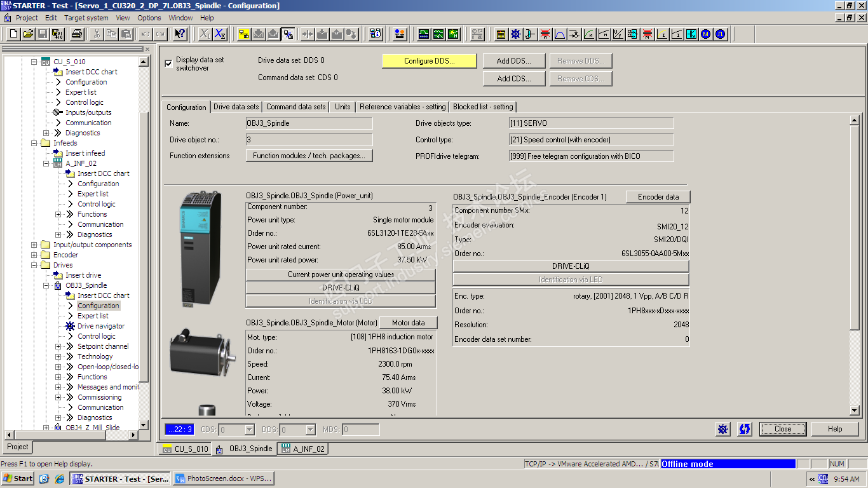Open the expert list toolbar icon
868x488 pixels.
tap(501, 34)
